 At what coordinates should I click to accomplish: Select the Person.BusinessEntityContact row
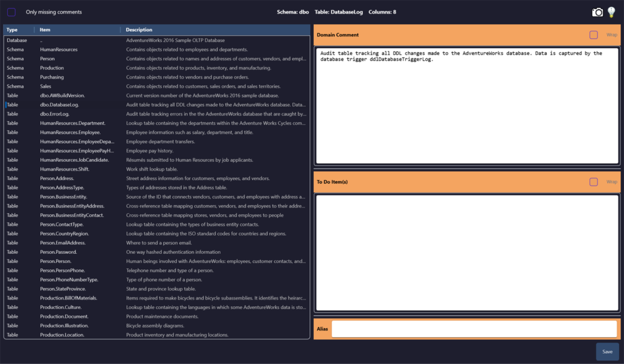pyautogui.click(x=157, y=215)
